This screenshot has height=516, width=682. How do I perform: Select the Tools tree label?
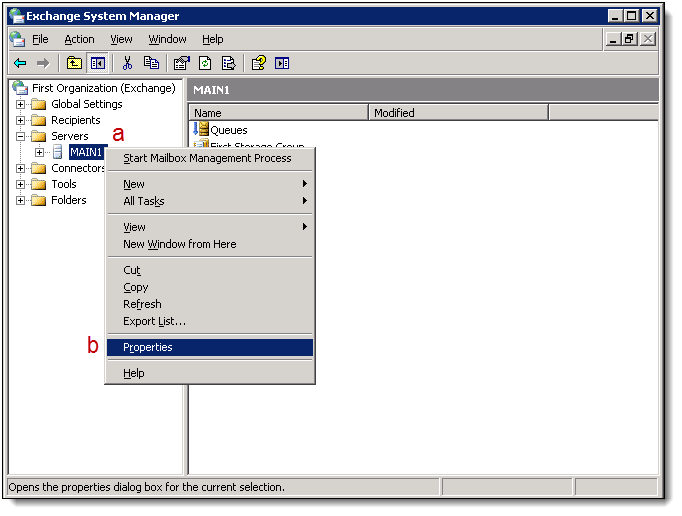[64, 184]
